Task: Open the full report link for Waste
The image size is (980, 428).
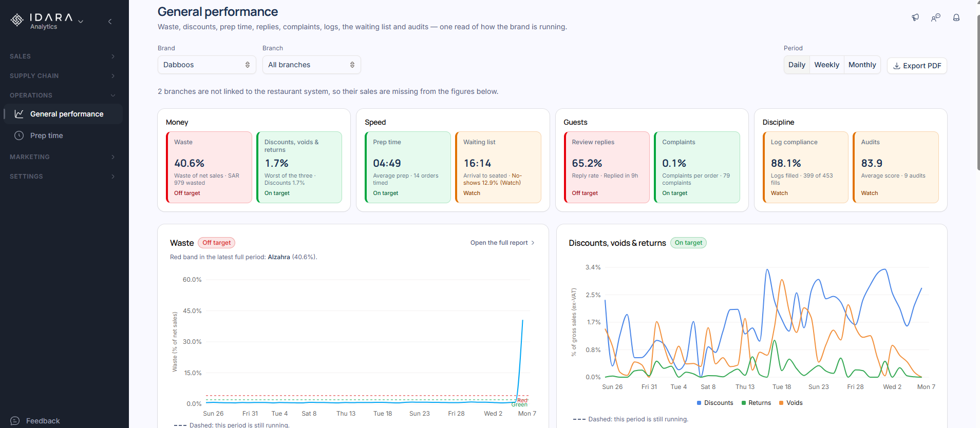Action: (x=502, y=243)
